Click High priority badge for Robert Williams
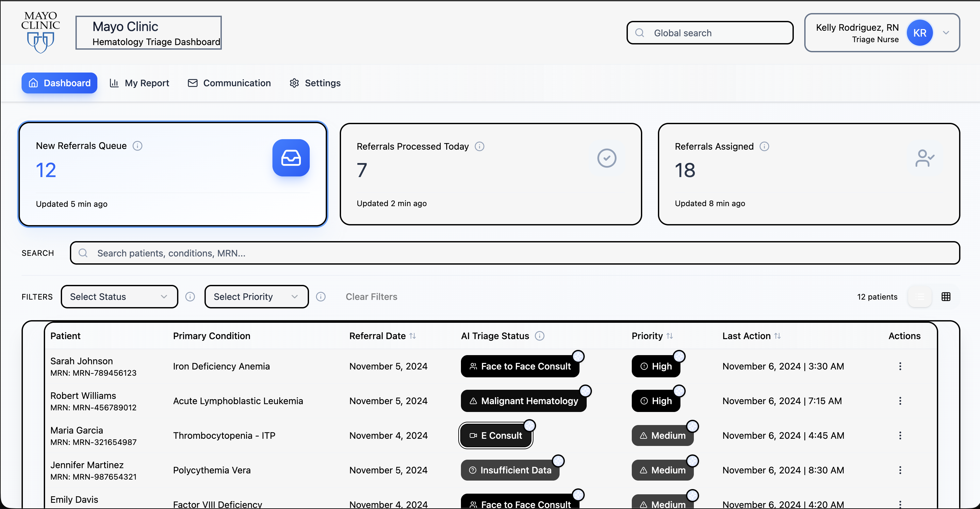The width and height of the screenshot is (980, 509). (x=656, y=401)
